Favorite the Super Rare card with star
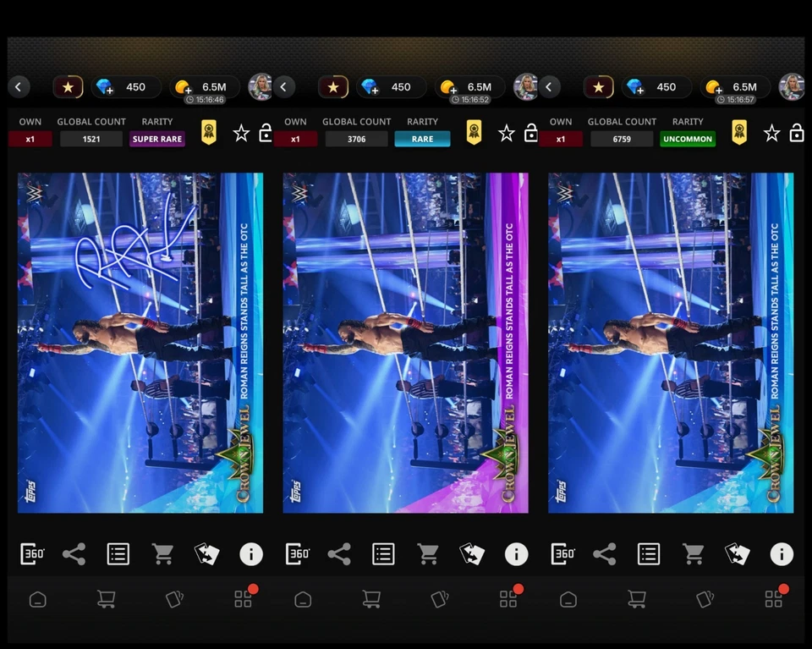812x649 pixels. point(241,133)
